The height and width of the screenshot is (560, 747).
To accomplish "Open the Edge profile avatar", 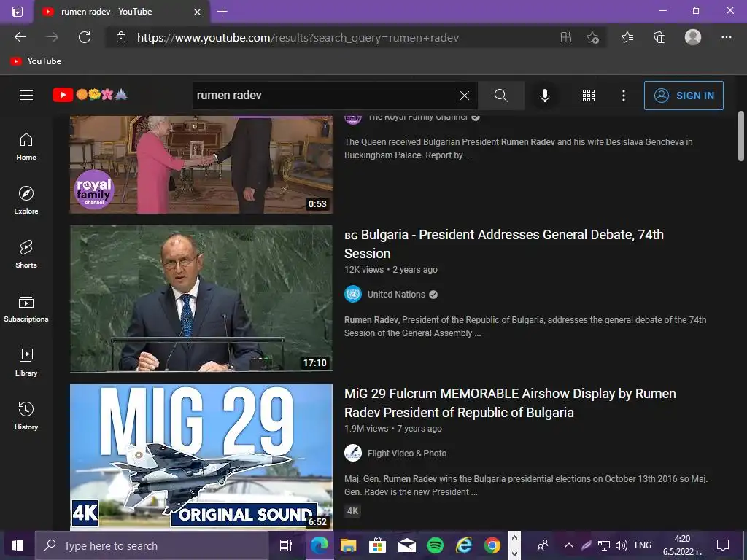I will point(693,37).
